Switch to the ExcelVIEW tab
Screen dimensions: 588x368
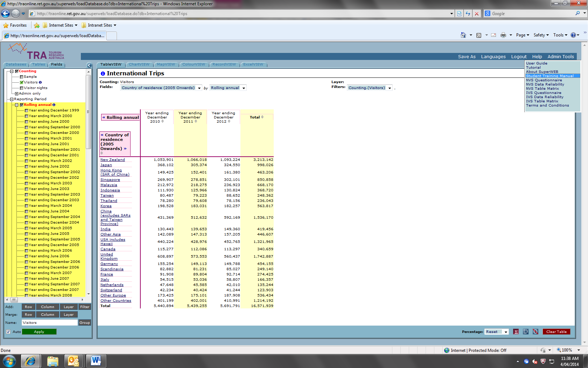click(253, 64)
